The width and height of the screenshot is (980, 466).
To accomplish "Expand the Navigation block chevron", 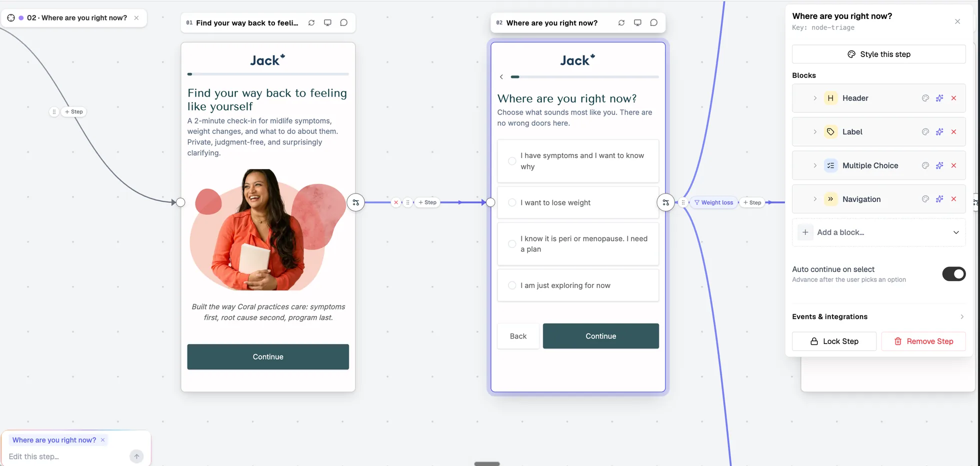I will (815, 199).
